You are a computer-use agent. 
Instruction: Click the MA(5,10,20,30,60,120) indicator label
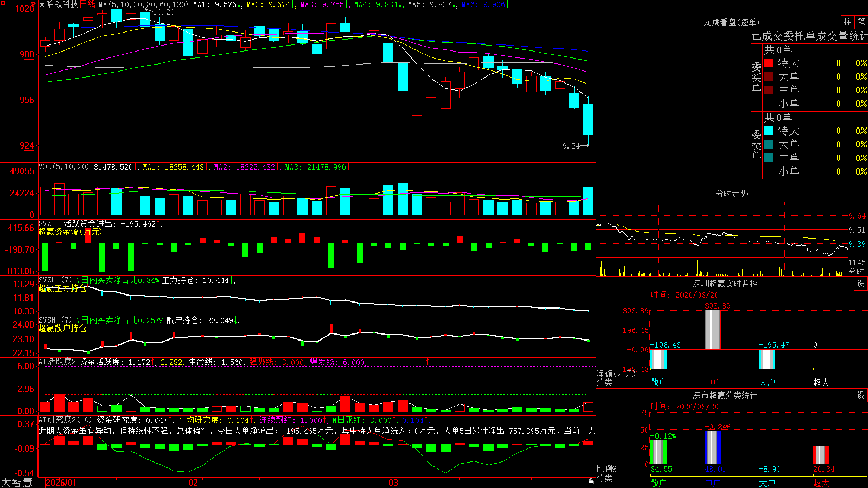pos(143,4)
